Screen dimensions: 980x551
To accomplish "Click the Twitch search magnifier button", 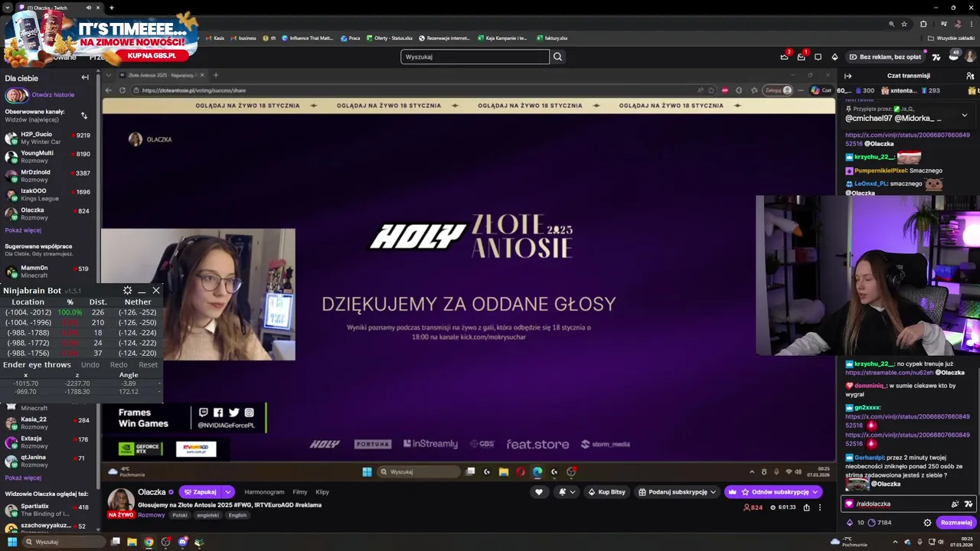I will (557, 57).
